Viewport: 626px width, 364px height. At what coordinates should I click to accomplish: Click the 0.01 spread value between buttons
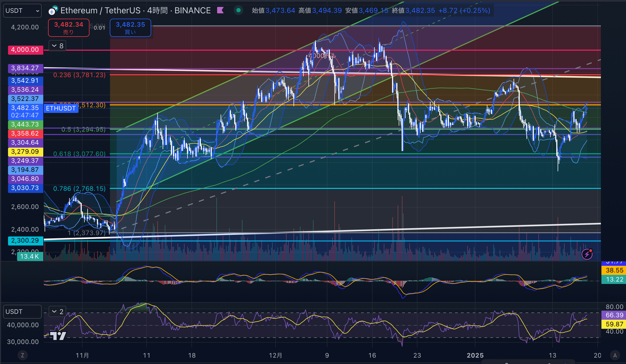(x=99, y=28)
